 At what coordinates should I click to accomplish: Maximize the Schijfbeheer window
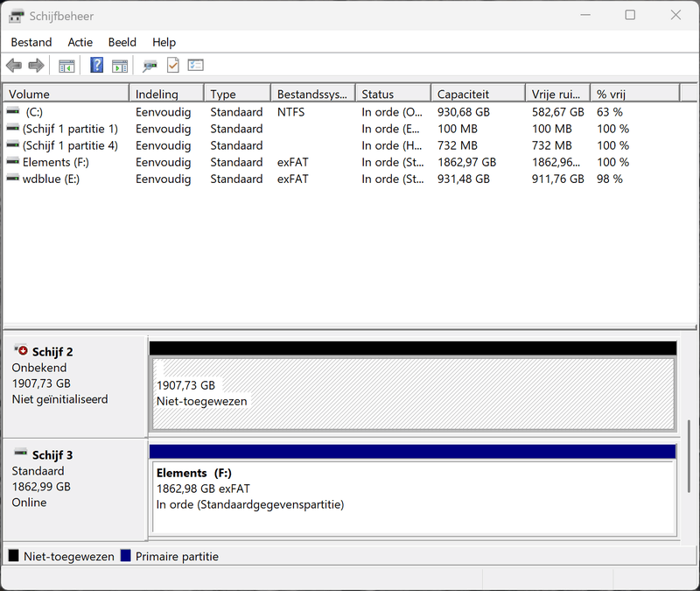pos(630,15)
